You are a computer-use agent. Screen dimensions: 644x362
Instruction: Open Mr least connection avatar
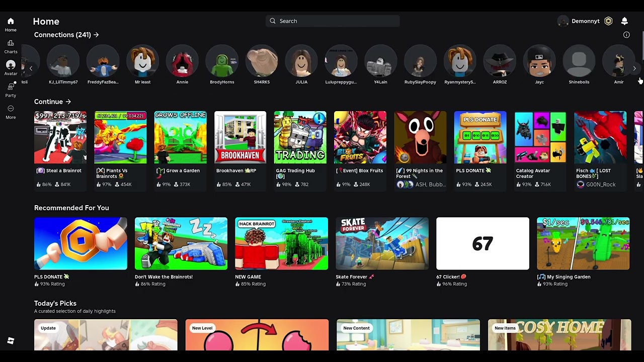pyautogui.click(x=142, y=61)
